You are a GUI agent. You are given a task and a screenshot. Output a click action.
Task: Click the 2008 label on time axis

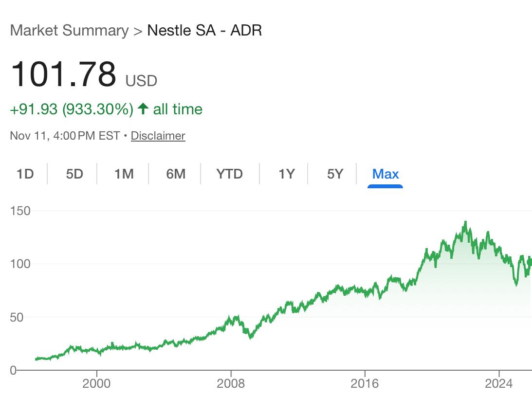[231, 384]
